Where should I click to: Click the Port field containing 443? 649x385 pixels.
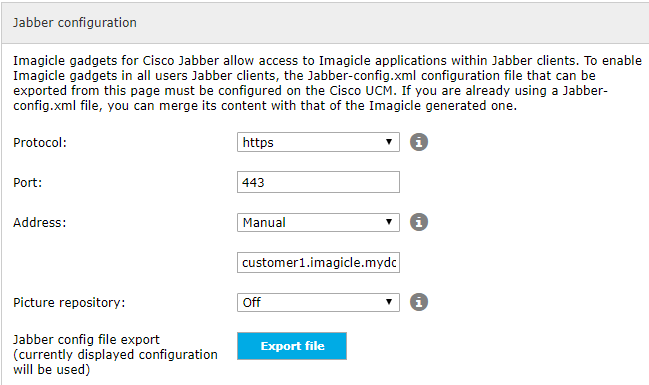[x=318, y=182]
